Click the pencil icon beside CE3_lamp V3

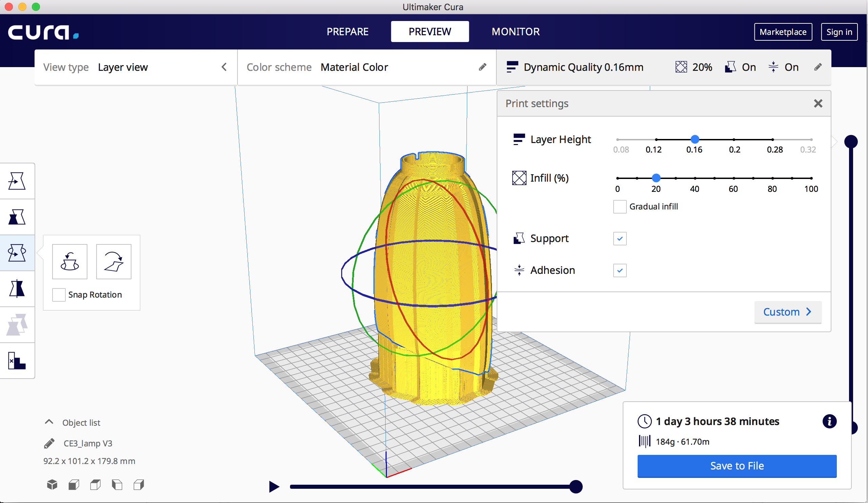pyautogui.click(x=49, y=443)
